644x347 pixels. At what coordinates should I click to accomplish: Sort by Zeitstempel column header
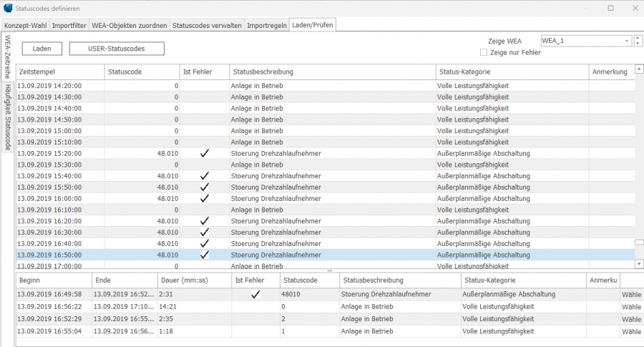tap(60, 72)
